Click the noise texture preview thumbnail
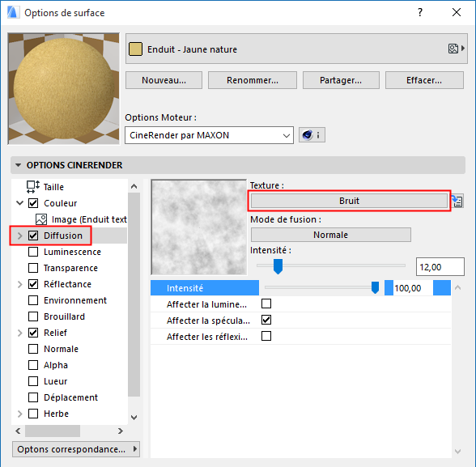This screenshot has height=467, width=476. [x=199, y=227]
